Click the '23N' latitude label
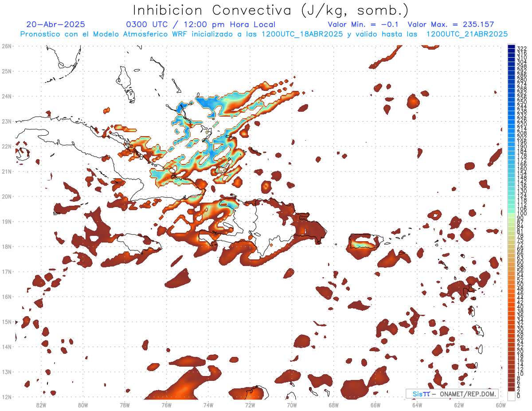The width and height of the screenshot is (532, 411). tap(7, 121)
